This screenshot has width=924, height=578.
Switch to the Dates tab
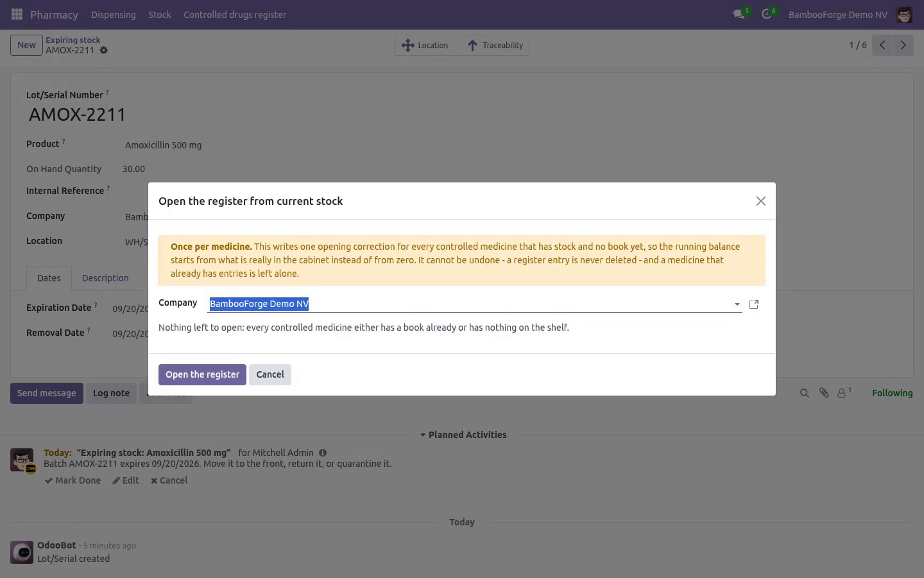49,278
